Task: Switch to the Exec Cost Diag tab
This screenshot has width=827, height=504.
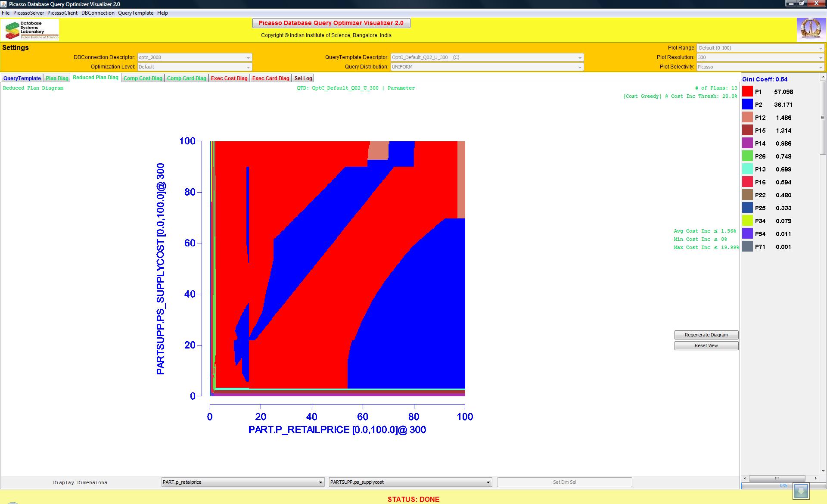Action: (x=229, y=78)
